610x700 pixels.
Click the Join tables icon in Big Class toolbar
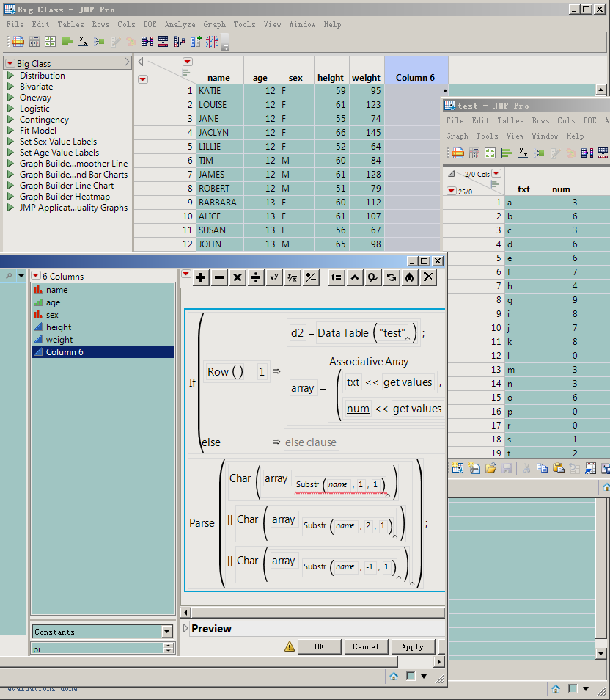[x=147, y=42]
